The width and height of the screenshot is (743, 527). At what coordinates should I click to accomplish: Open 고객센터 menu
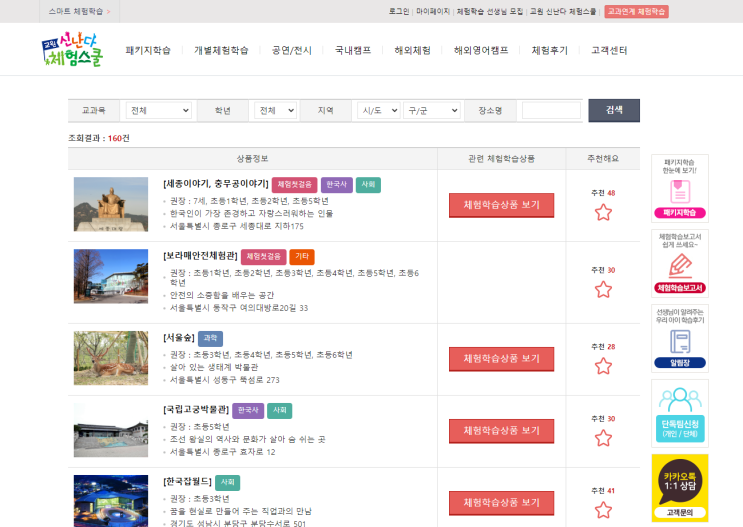pyautogui.click(x=609, y=50)
